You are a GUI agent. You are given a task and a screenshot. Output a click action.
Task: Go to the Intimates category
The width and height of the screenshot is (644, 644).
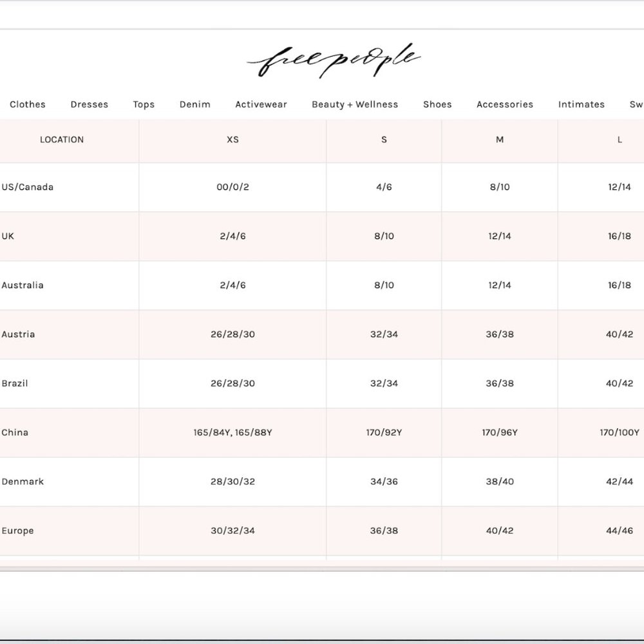(581, 104)
